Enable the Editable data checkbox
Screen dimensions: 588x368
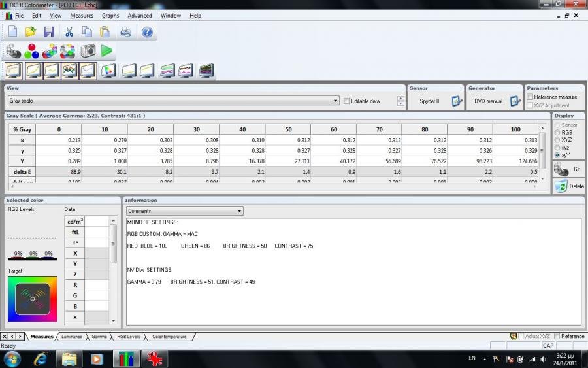[x=347, y=101]
